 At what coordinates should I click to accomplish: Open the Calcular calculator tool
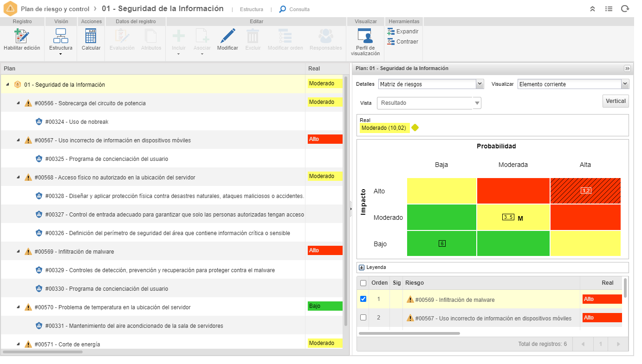pos(91,36)
